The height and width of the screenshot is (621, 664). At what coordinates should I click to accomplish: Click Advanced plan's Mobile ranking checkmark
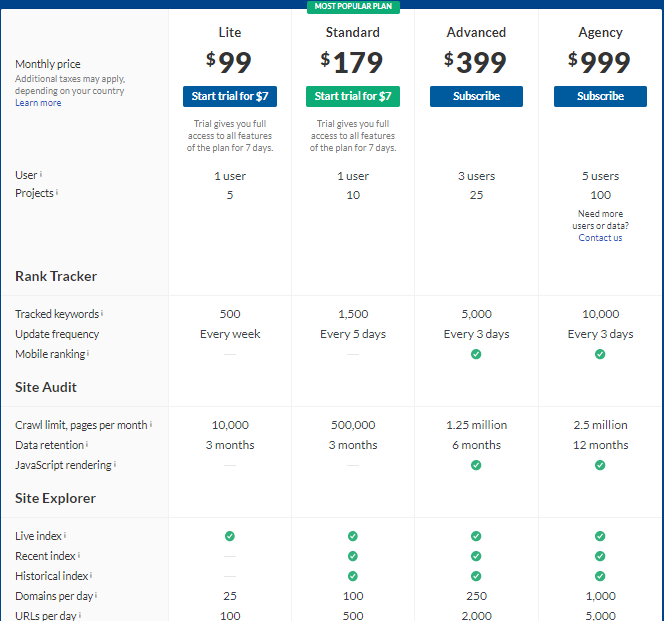click(x=476, y=354)
